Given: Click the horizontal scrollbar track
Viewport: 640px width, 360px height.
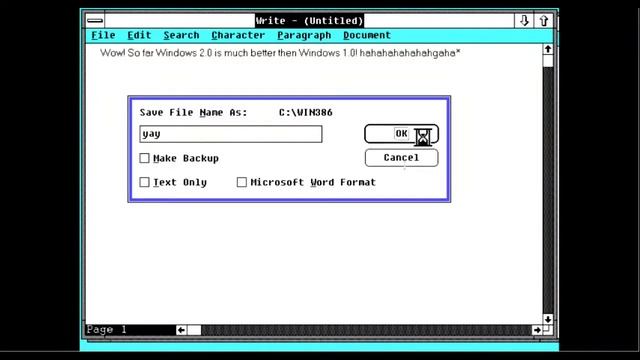Looking at the screenshot, I should [366, 330].
